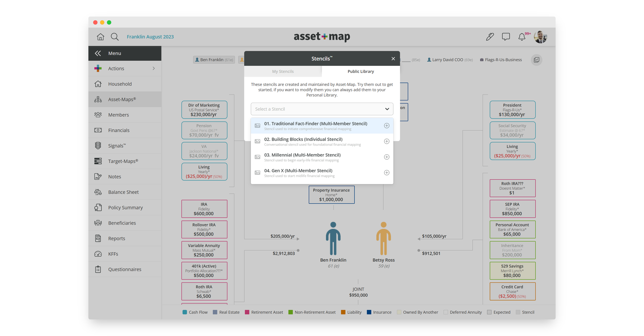Select the 529 Savings Merrill Lynch card

512,271
